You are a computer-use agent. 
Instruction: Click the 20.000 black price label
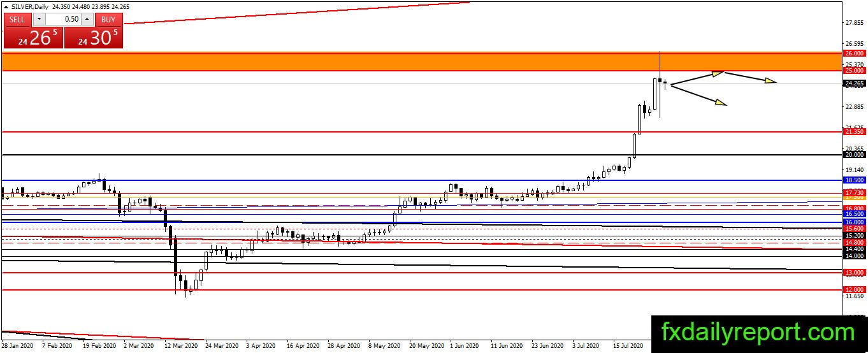pos(854,154)
